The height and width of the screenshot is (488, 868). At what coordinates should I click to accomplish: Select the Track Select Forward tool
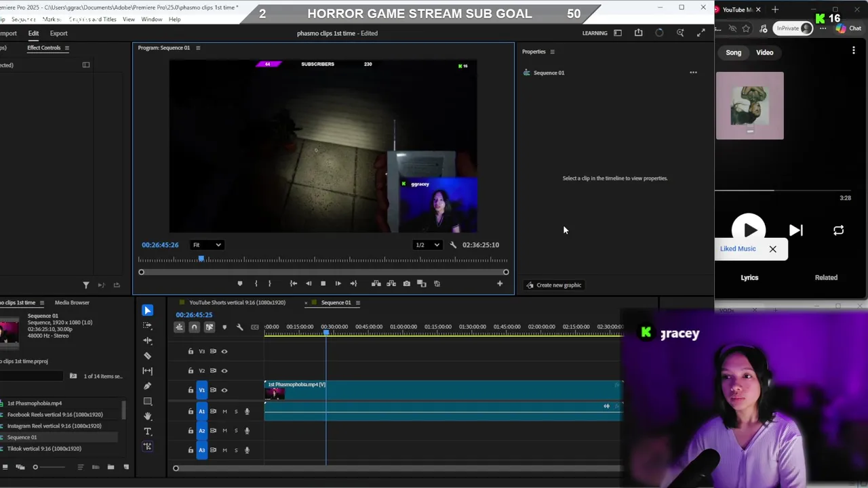pyautogui.click(x=147, y=325)
